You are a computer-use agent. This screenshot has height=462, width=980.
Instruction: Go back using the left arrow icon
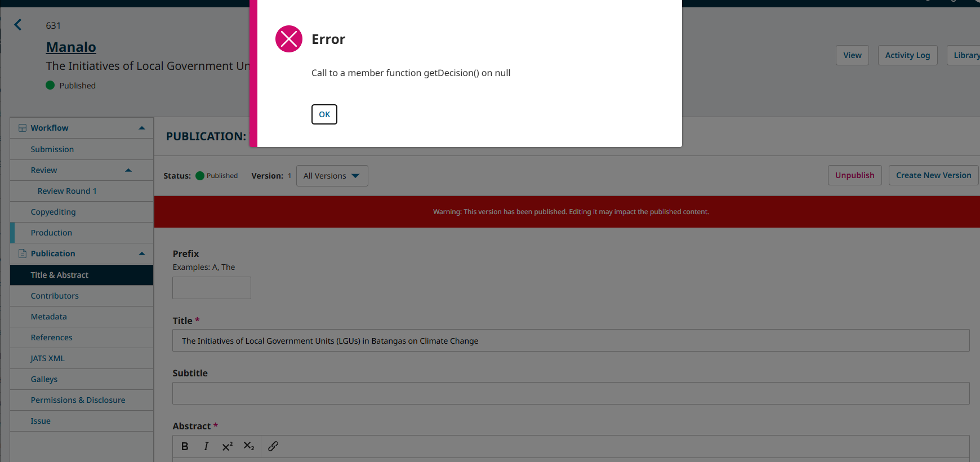(18, 25)
